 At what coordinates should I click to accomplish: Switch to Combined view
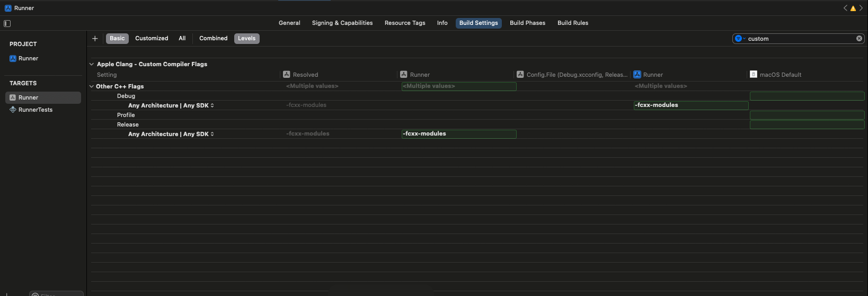click(x=213, y=38)
